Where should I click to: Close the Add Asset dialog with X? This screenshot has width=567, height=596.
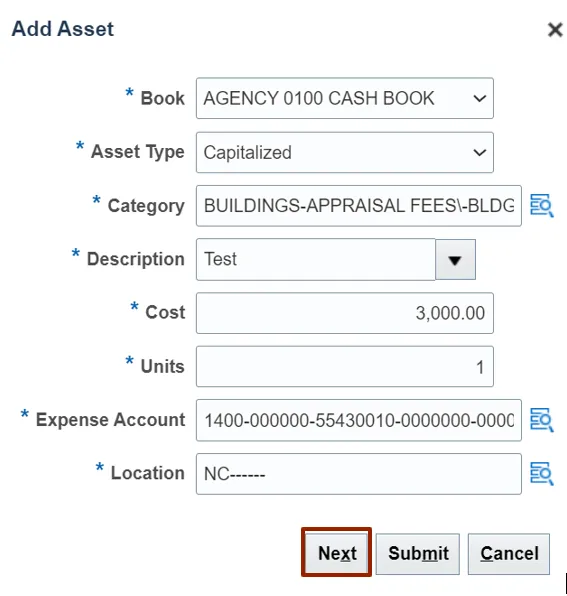(555, 29)
